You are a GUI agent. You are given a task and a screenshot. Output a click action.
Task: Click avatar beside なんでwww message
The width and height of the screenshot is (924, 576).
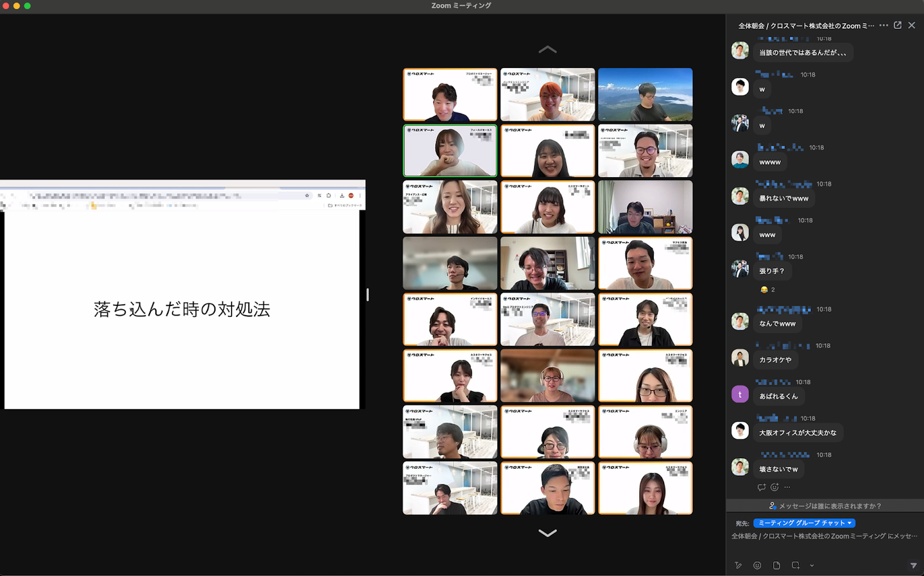(x=740, y=321)
